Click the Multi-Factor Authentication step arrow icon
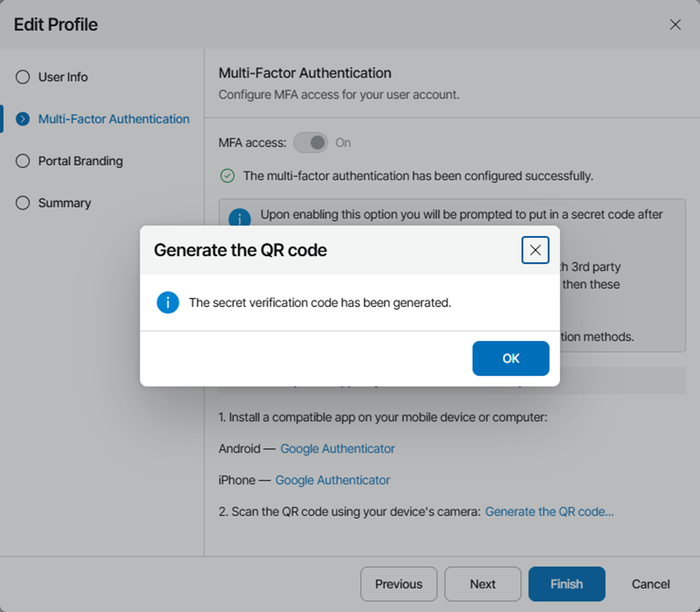700x612 pixels. click(x=23, y=119)
